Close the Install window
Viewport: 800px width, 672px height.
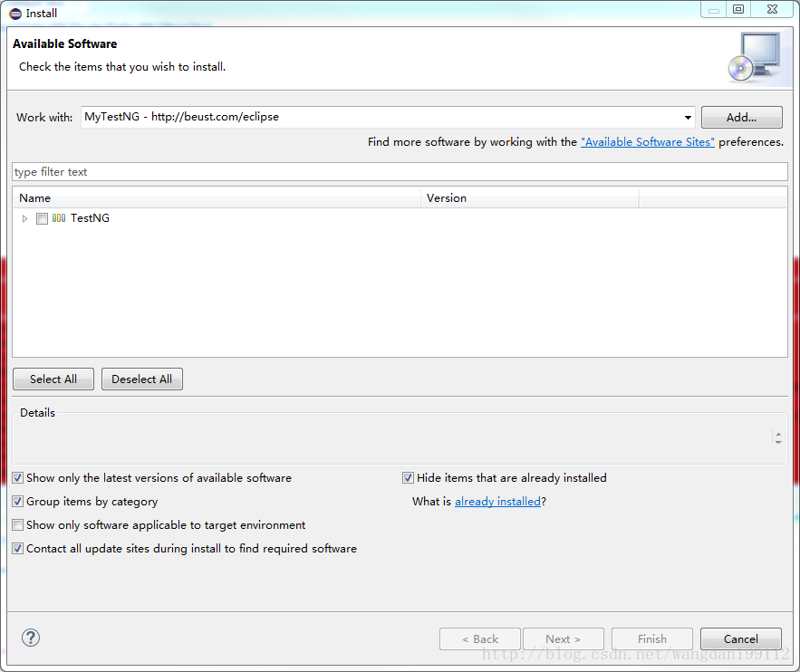tap(773, 9)
